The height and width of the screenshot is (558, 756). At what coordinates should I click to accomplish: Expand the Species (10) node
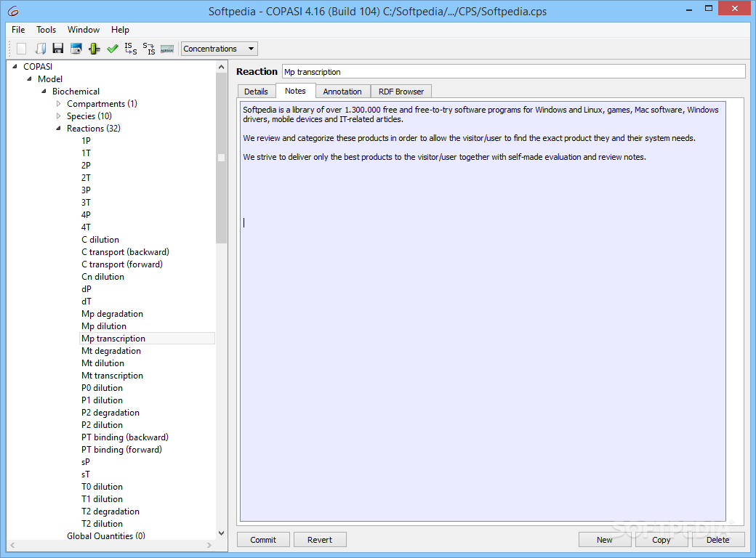(58, 116)
